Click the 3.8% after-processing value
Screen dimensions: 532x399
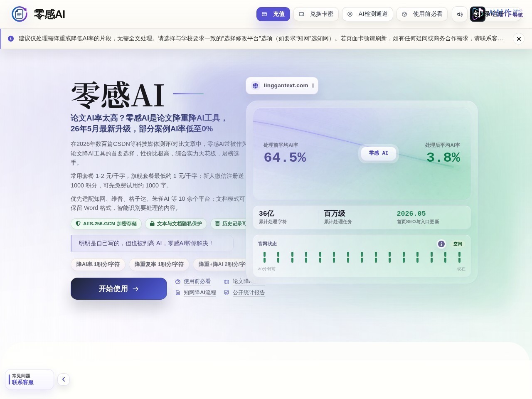coord(443,158)
